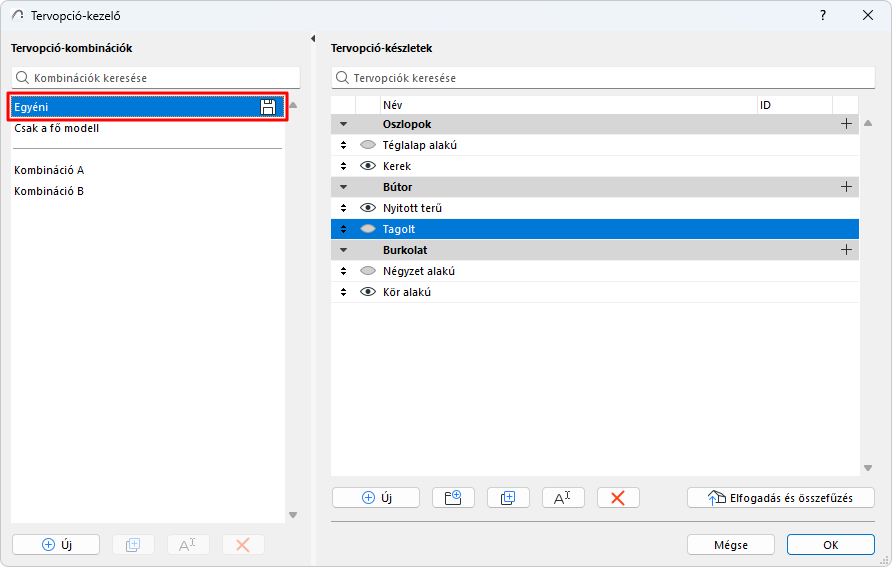Select Kombináció A in the list
The image size is (892, 567).
[x=147, y=170]
